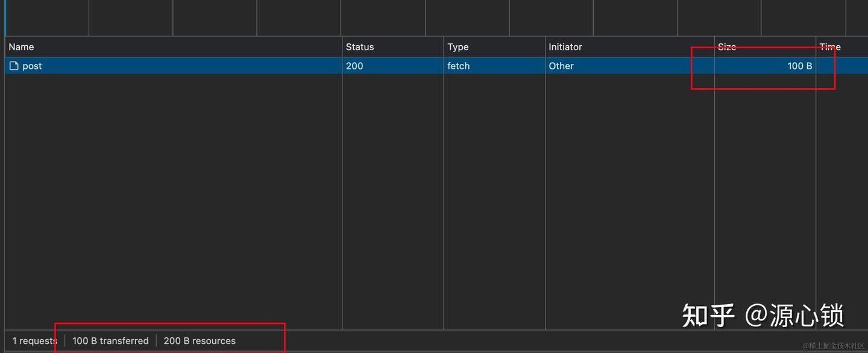Sort requests by the Type column header
This screenshot has width=868, height=353.
pyautogui.click(x=494, y=47)
